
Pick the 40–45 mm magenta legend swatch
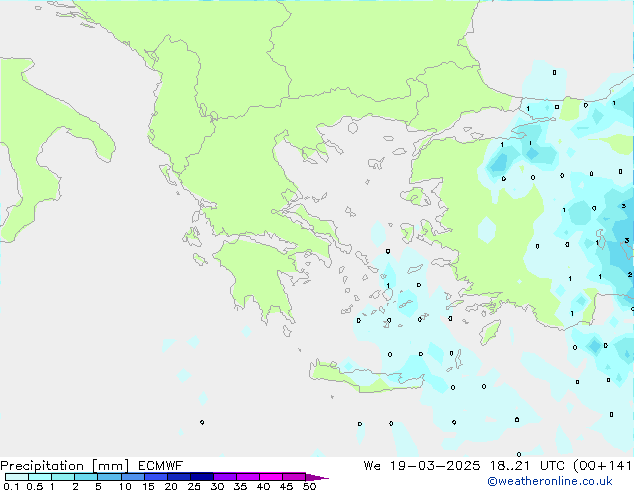[271, 477]
